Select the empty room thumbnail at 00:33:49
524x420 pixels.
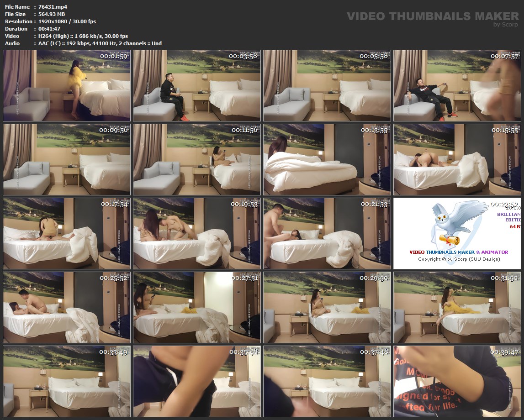click(67, 381)
